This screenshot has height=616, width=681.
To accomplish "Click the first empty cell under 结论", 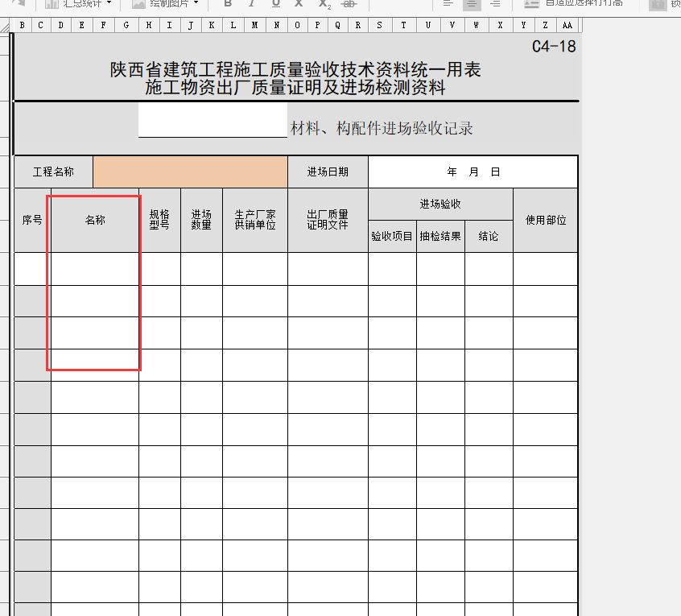I will [489, 268].
